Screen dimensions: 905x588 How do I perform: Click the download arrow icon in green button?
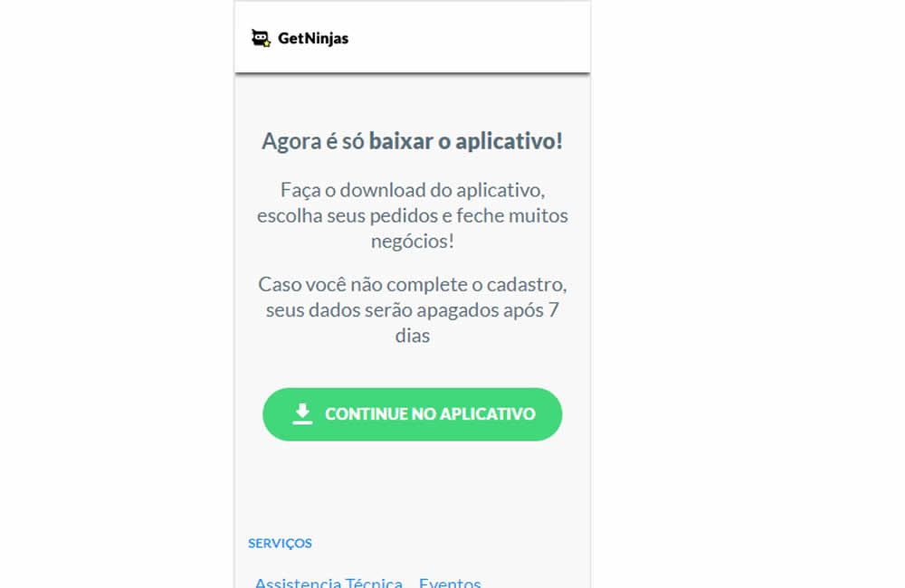click(x=302, y=413)
